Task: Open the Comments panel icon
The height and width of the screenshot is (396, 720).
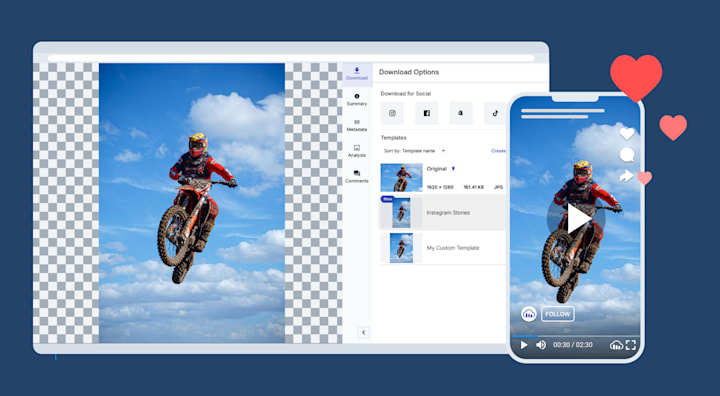Action: pyautogui.click(x=357, y=176)
